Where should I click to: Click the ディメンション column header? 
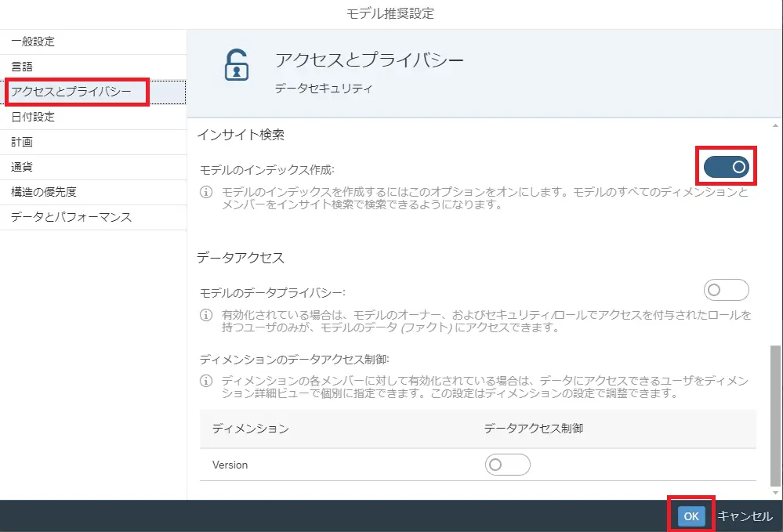point(251,429)
